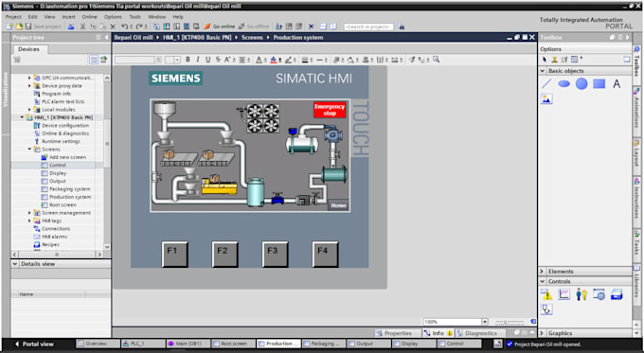Select the User view control icon
This screenshot has width=644, height=353.
click(581, 294)
